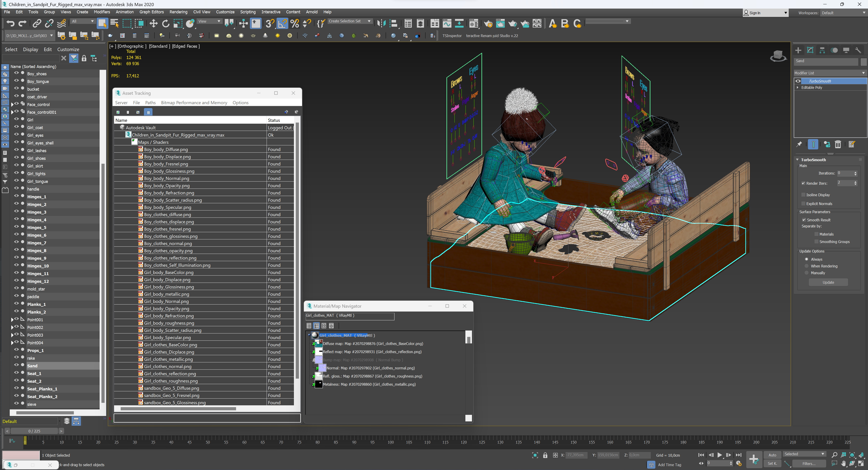Viewport: 868px width, 470px height.
Task: Click the Mirror tool icon
Action: pos(381,23)
